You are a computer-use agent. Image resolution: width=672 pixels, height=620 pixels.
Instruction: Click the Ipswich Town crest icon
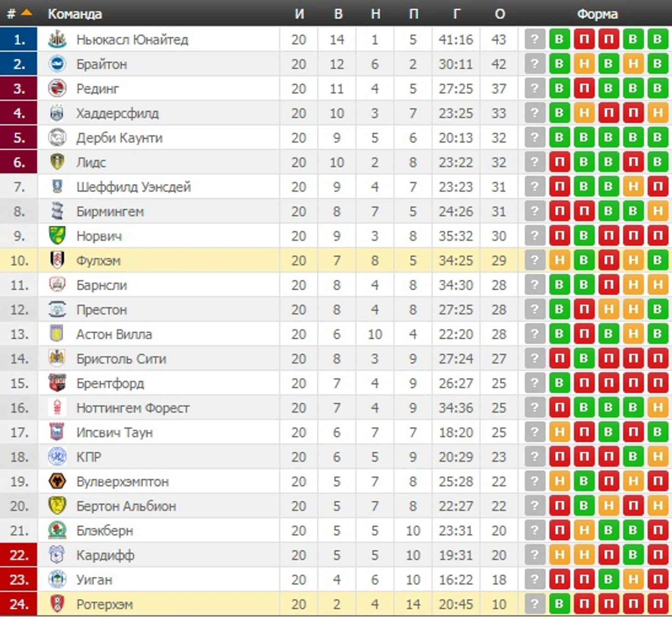click(57, 432)
